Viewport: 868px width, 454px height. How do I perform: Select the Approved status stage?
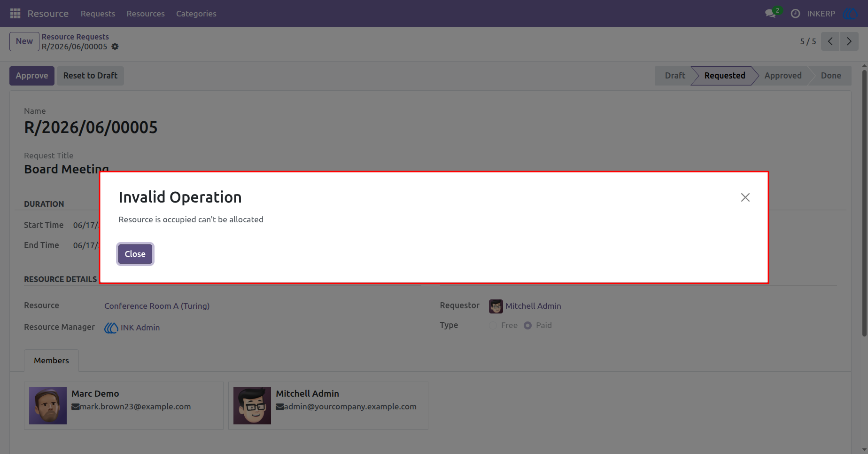coord(783,76)
